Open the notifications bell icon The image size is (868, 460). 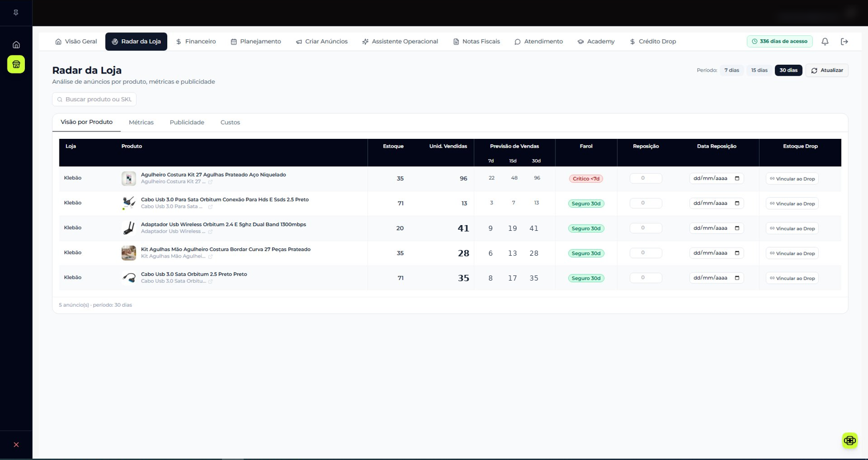click(825, 42)
